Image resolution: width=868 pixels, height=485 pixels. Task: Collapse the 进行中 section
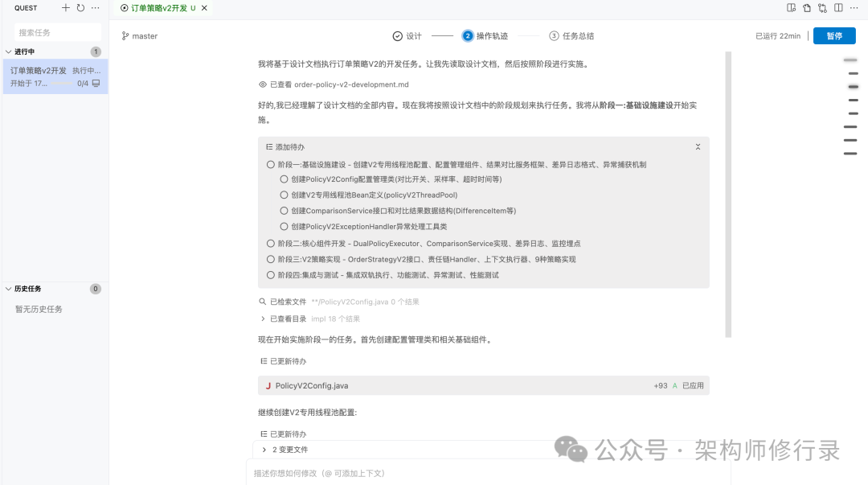8,51
